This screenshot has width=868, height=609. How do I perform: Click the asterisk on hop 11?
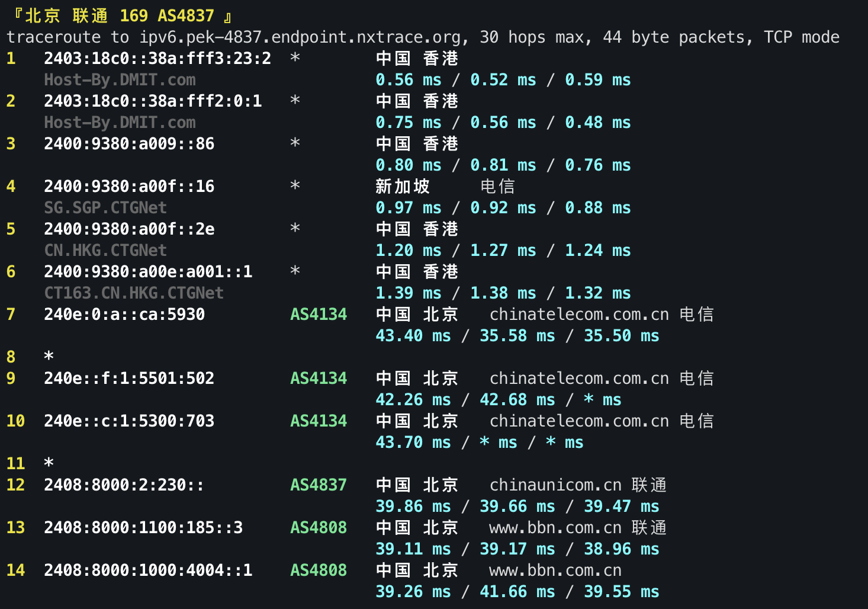pyautogui.click(x=49, y=464)
